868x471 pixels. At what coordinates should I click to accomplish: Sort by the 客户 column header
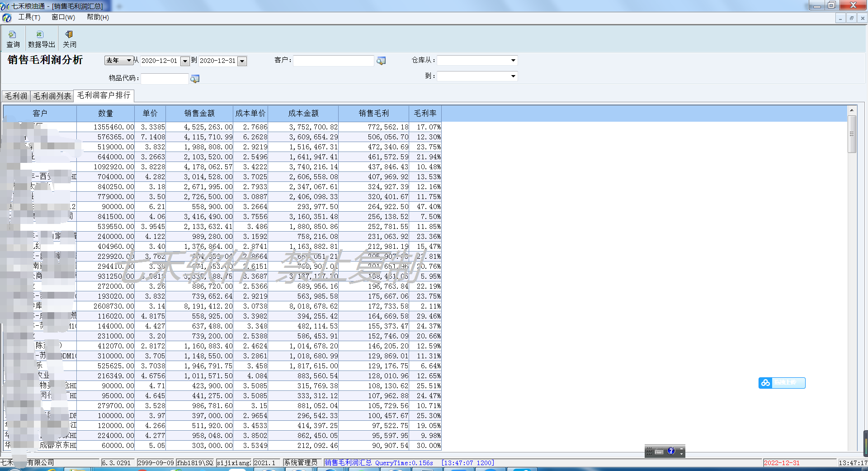click(x=40, y=114)
